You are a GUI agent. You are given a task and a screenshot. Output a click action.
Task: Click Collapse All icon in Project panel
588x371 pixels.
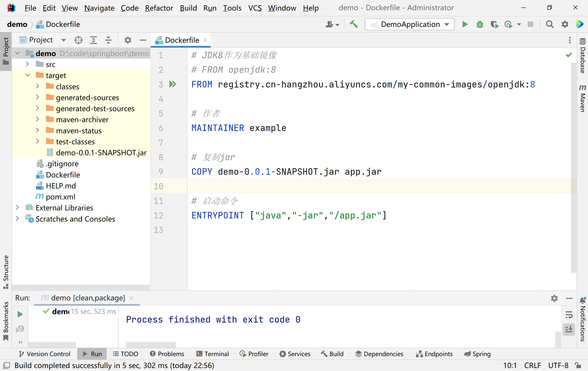(108, 40)
